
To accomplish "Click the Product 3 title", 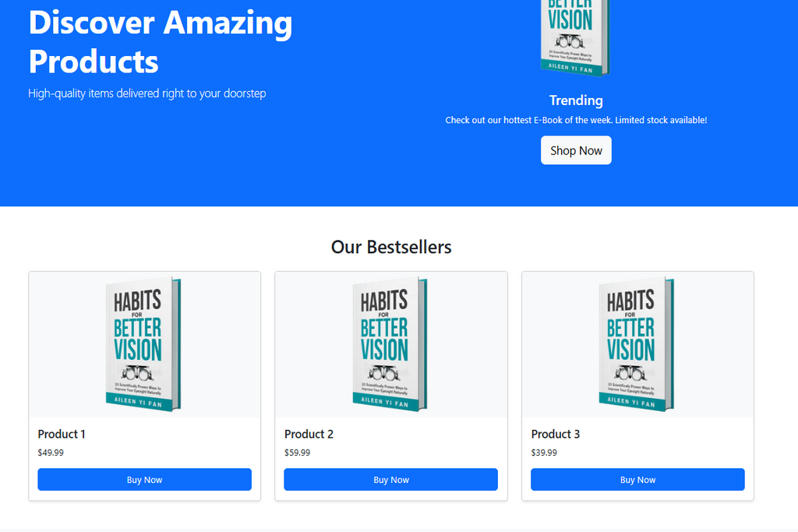I will pyautogui.click(x=555, y=434).
